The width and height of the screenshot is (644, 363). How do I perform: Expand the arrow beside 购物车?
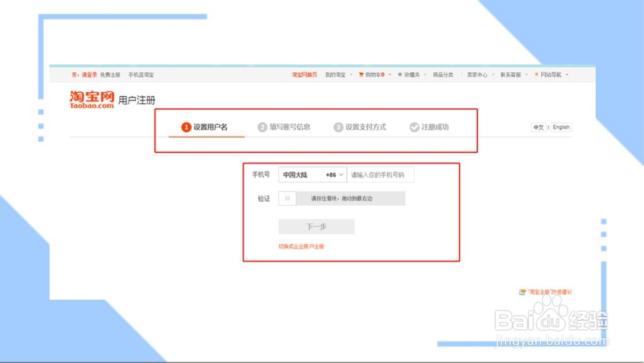click(390, 75)
